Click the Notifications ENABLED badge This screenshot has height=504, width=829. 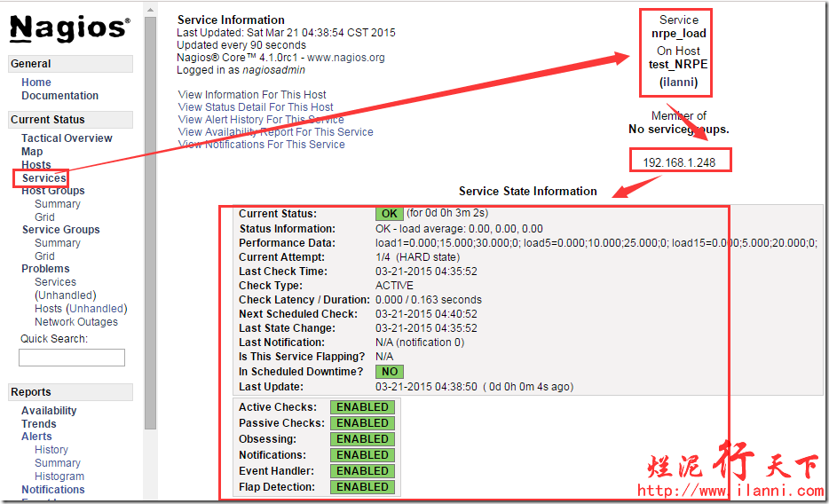(x=363, y=455)
